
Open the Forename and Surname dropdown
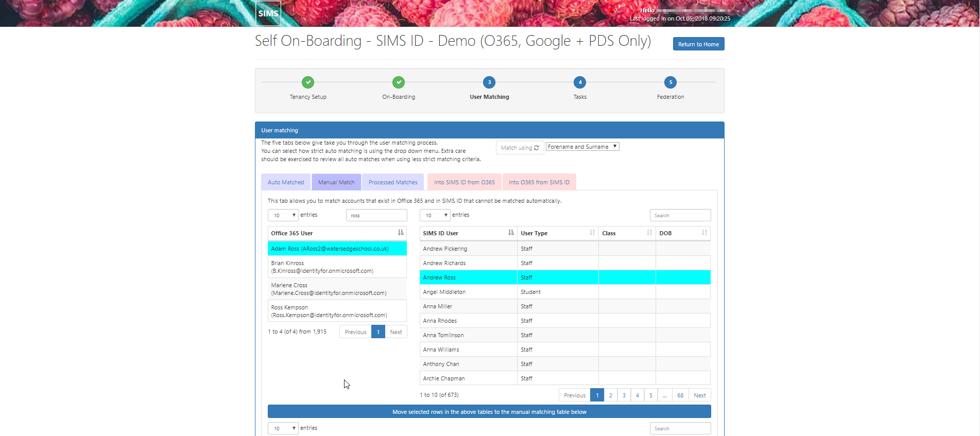(x=582, y=147)
